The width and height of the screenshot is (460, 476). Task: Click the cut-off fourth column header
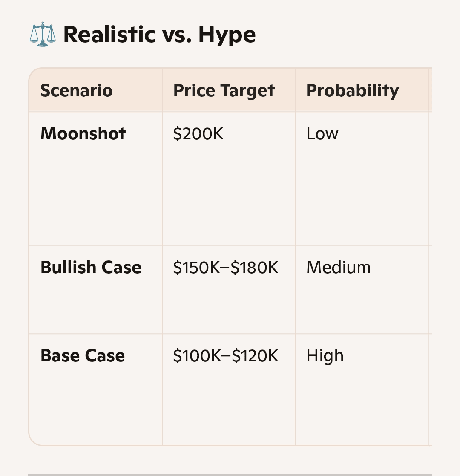pyautogui.click(x=430, y=91)
